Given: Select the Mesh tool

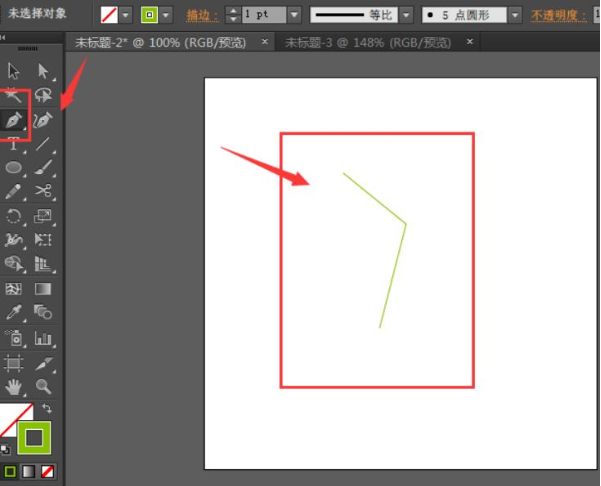Looking at the screenshot, I should [x=13, y=289].
